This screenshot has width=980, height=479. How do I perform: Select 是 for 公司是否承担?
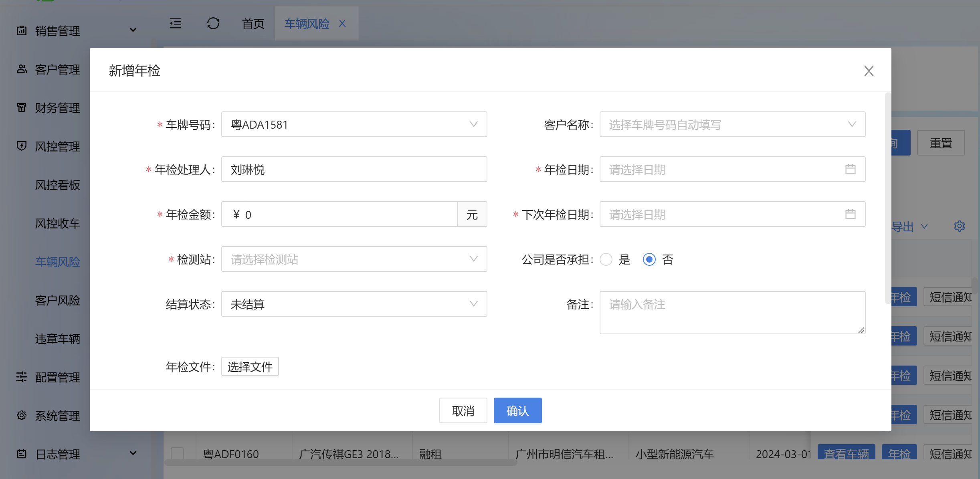(x=606, y=259)
